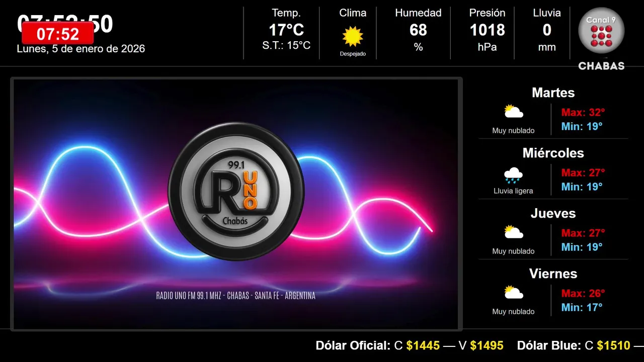Click the Jueves forecast heading

coord(553,213)
